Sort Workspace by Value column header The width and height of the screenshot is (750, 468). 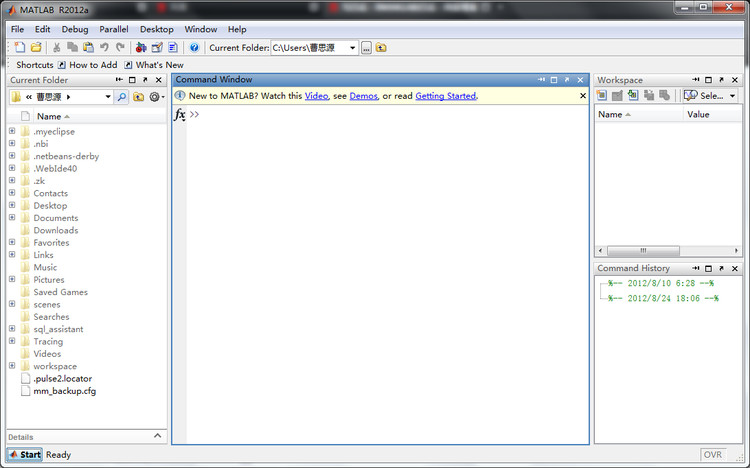tap(698, 114)
